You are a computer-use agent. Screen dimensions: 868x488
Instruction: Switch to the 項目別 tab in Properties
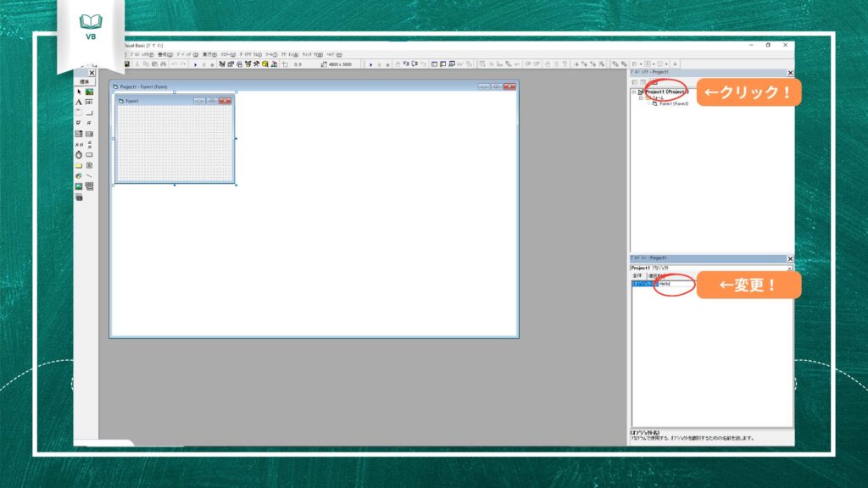tap(655, 275)
